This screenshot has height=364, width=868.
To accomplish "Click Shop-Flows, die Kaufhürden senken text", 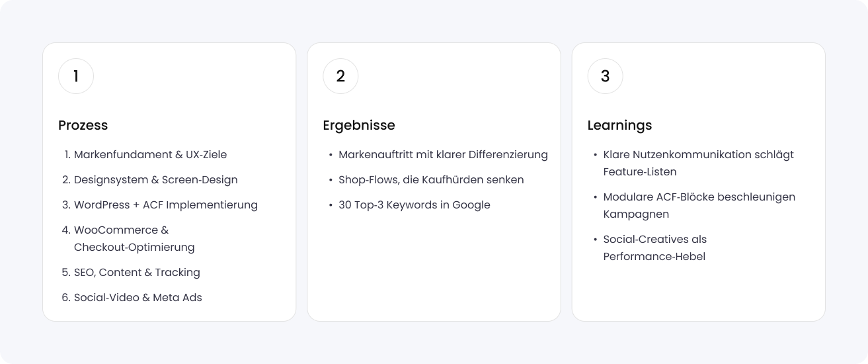I will pyautogui.click(x=431, y=179).
